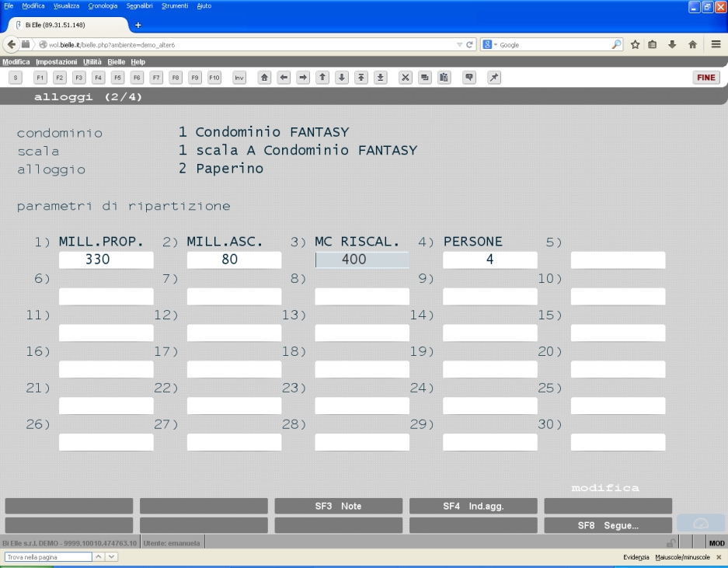The width and height of the screenshot is (728, 568).
Task: Click the F5 function key button
Action: 117,78
